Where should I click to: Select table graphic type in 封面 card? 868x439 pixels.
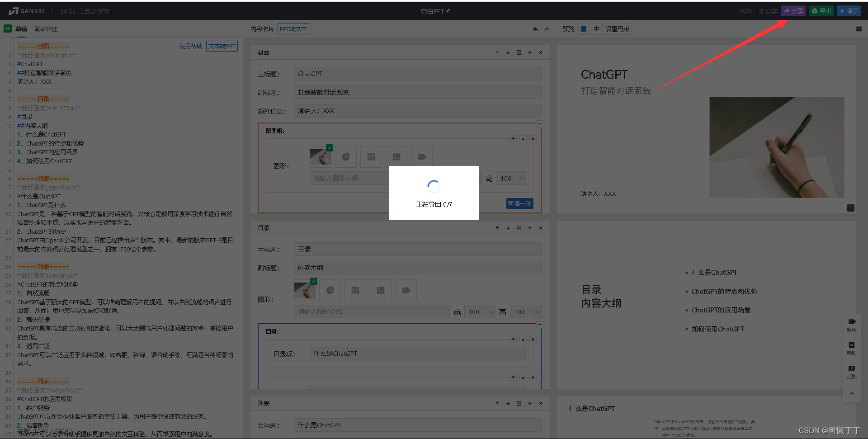[x=371, y=157]
